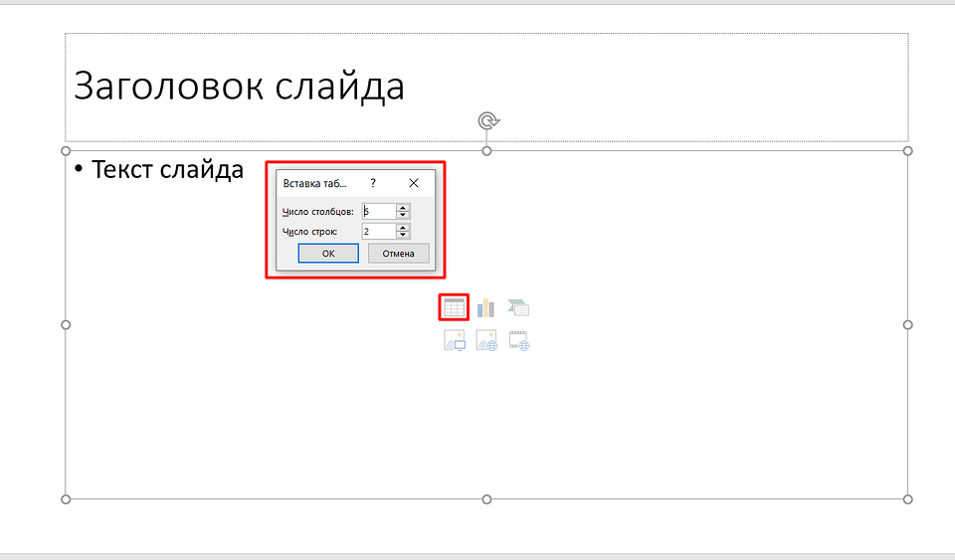This screenshot has width=955, height=560.
Task: Click the right-middle resize handle of content box
Action: pyautogui.click(x=907, y=325)
